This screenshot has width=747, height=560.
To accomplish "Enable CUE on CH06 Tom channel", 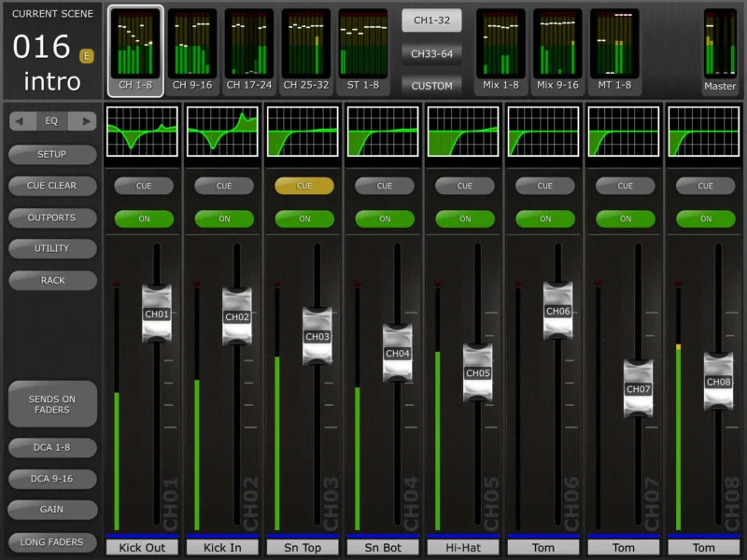I will click(545, 186).
